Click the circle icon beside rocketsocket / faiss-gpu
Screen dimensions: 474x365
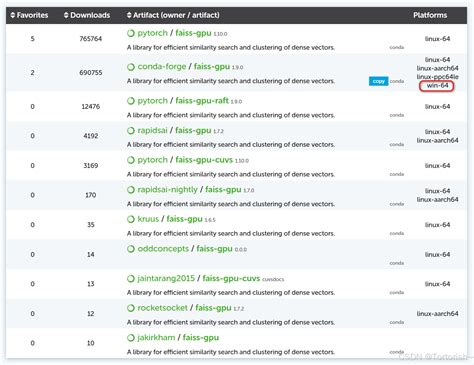131,308
